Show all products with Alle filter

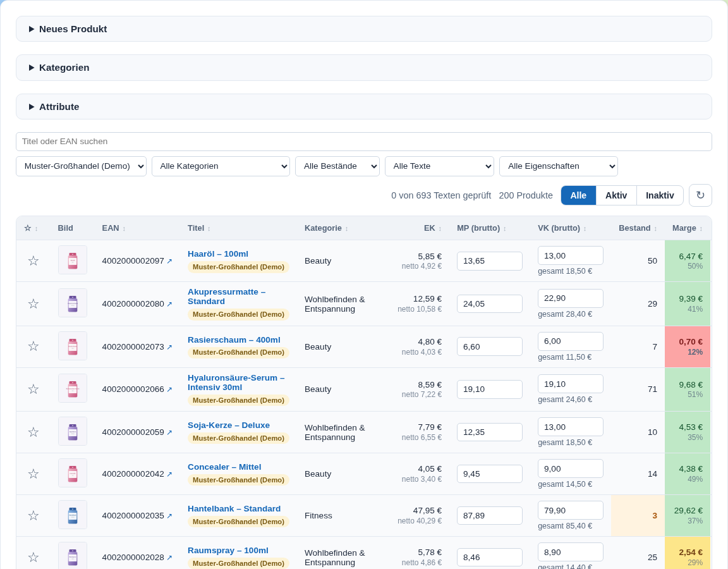pyautogui.click(x=578, y=195)
